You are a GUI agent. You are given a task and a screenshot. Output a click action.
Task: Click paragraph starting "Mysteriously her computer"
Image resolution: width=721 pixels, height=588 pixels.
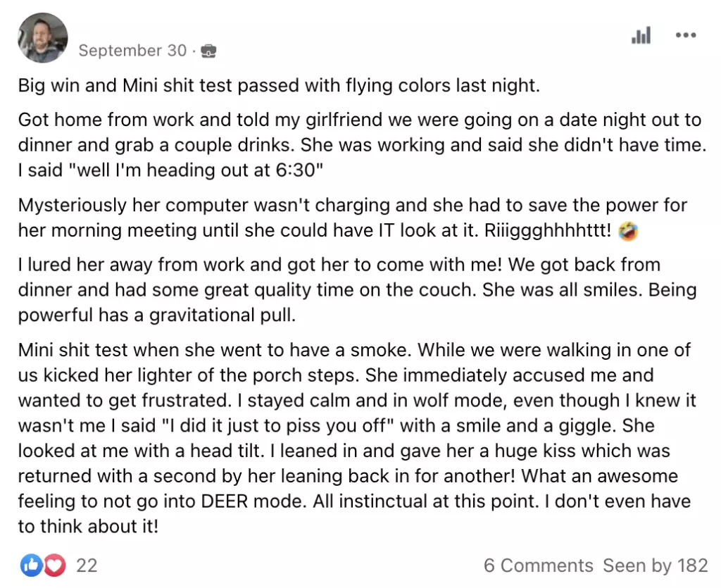pos(353,218)
